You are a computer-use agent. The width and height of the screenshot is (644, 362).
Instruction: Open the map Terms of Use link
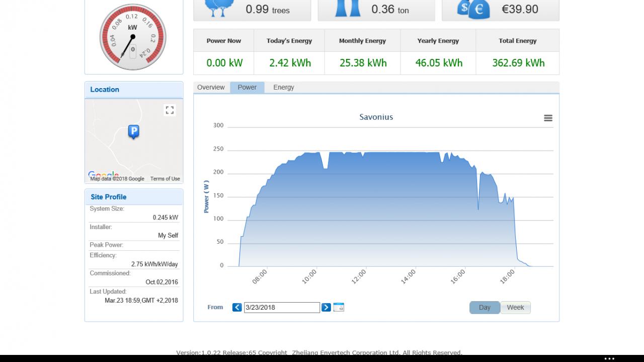point(165,179)
